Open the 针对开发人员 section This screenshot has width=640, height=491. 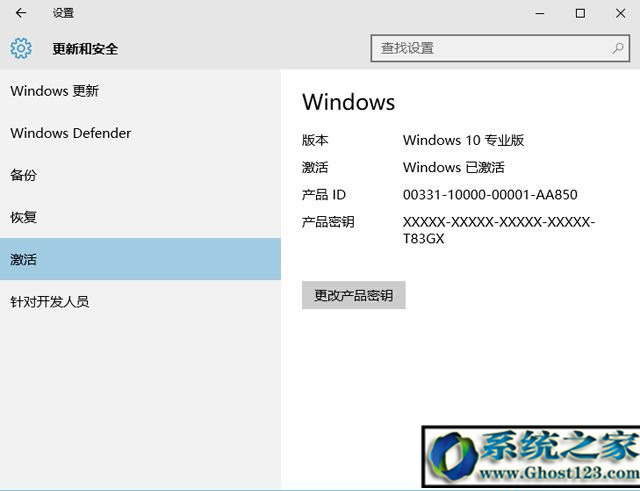(x=140, y=302)
